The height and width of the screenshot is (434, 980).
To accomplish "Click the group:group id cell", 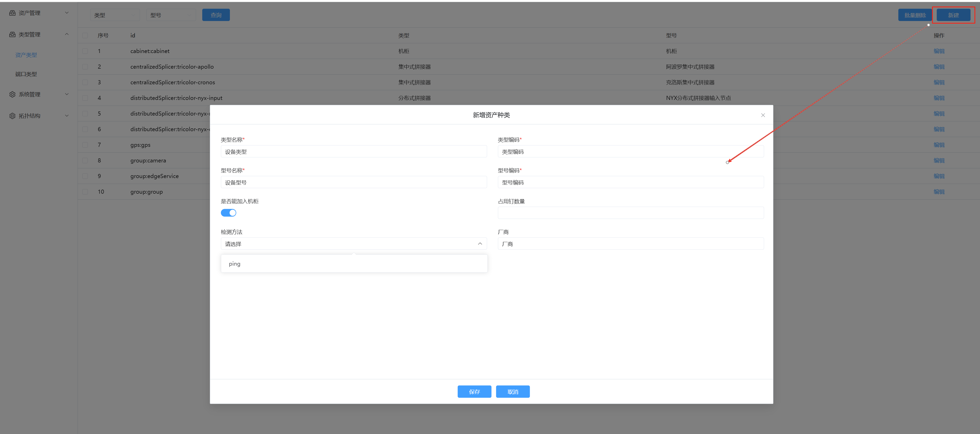I will (146, 192).
